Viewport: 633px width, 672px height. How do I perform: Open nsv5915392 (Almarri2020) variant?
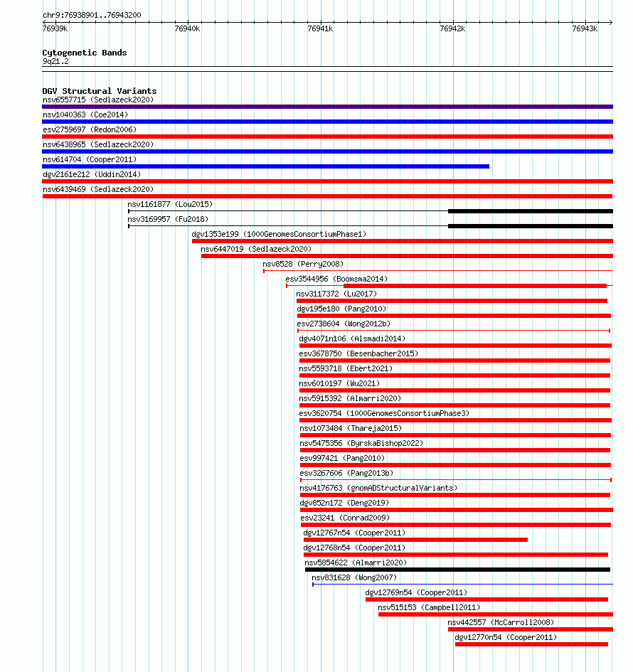pos(350,399)
